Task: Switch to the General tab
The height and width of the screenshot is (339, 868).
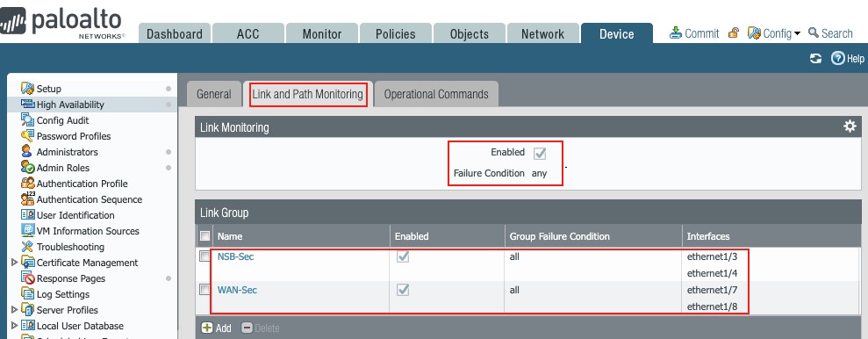Action: (213, 94)
